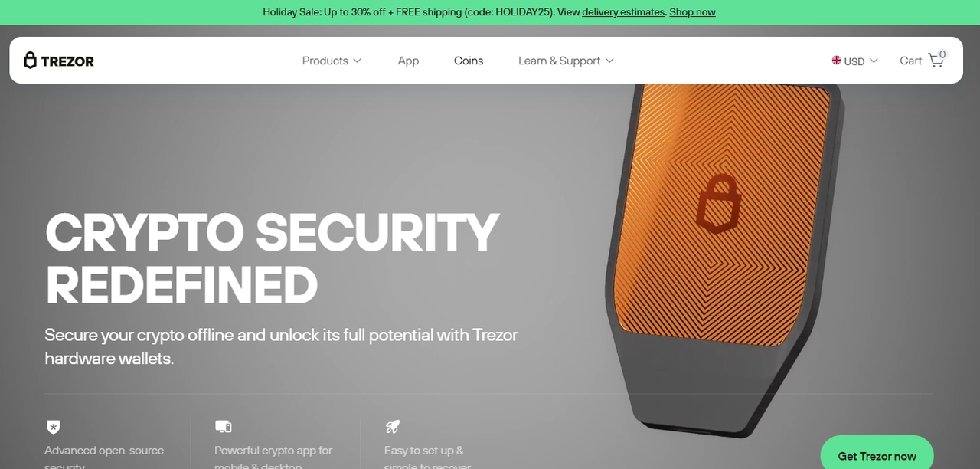
Task: Open the USD currency selector
Action: click(855, 61)
